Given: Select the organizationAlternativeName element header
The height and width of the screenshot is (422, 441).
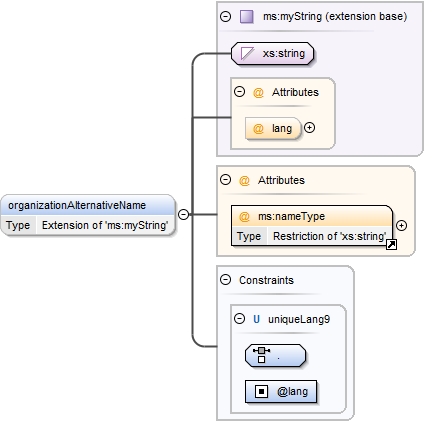Looking at the screenshot, I should [x=88, y=205].
